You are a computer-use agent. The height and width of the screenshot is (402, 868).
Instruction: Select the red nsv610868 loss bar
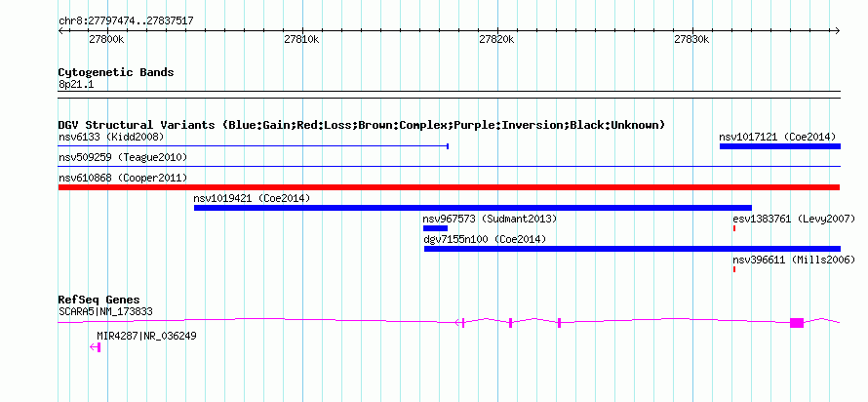coord(449,187)
